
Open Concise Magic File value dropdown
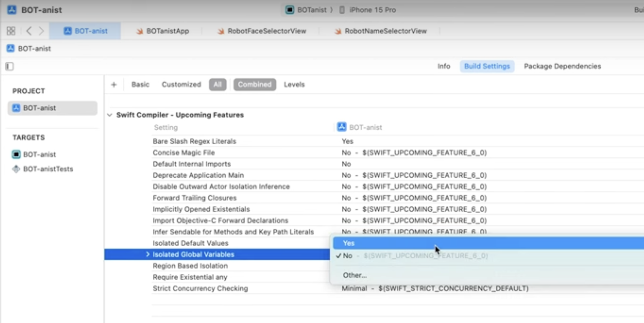(414, 153)
